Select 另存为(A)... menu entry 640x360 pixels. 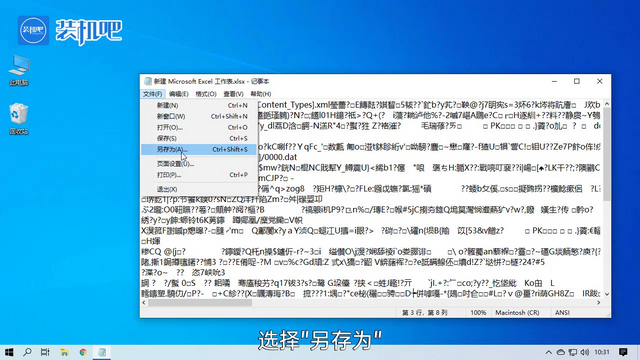(199, 149)
